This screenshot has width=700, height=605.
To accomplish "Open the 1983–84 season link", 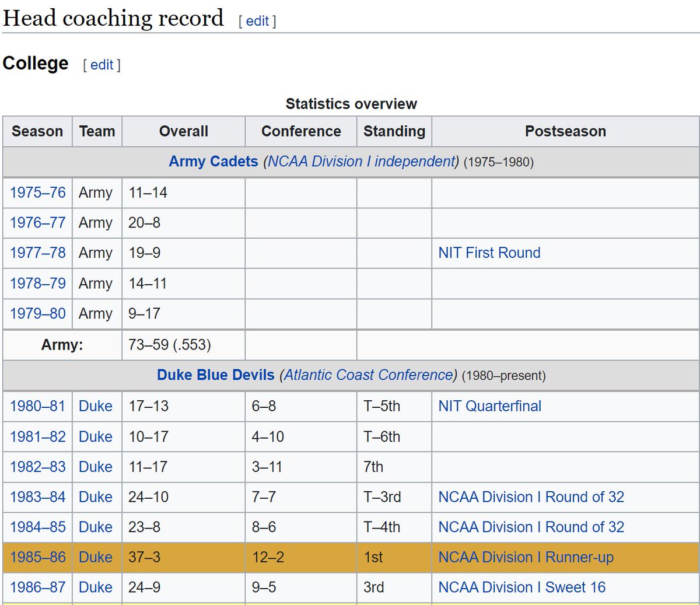I will coord(38,497).
